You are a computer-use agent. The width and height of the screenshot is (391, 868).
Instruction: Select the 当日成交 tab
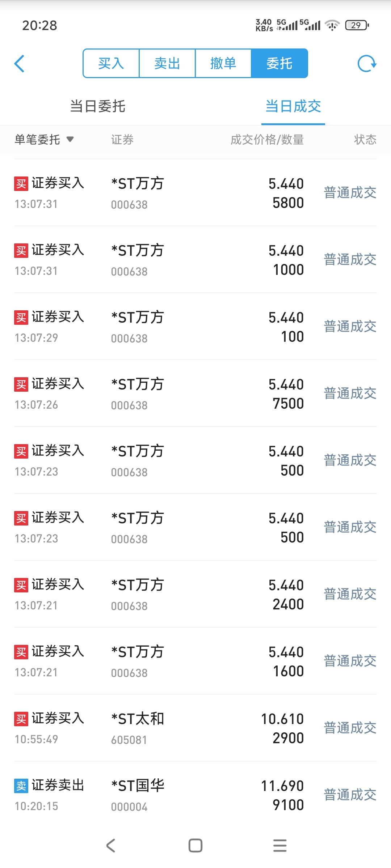click(x=293, y=106)
